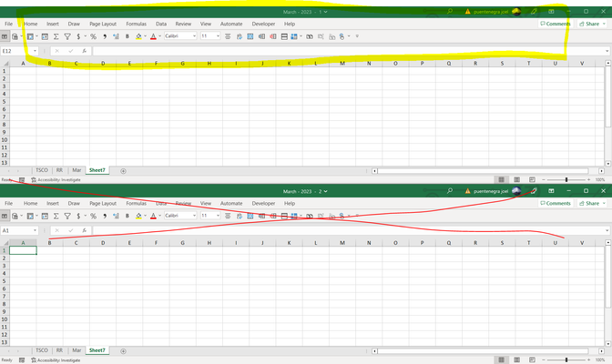Image resolution: width=612 pixels, height=364 pixels.
Task: Click Insert Function fx in top window
Action: (x=84, y=51)
